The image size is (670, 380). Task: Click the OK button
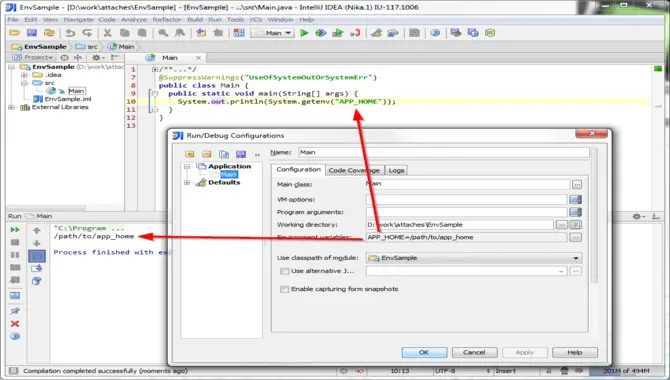point(424,352)
